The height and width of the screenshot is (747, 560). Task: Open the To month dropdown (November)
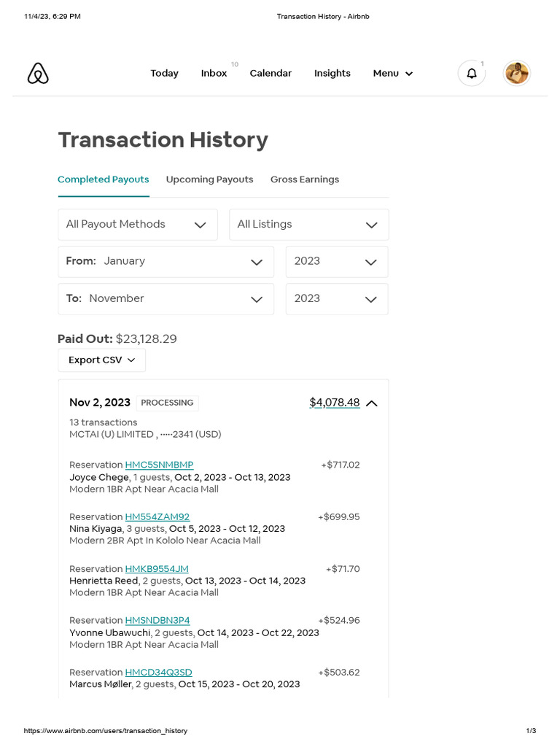(166, 298)
